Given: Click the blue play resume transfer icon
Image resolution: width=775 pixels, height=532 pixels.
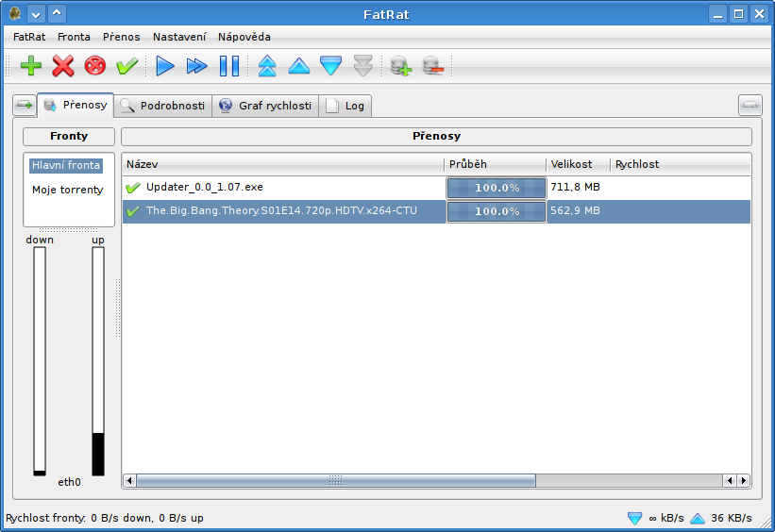Looking at the screenshot, I should (164, 65).
